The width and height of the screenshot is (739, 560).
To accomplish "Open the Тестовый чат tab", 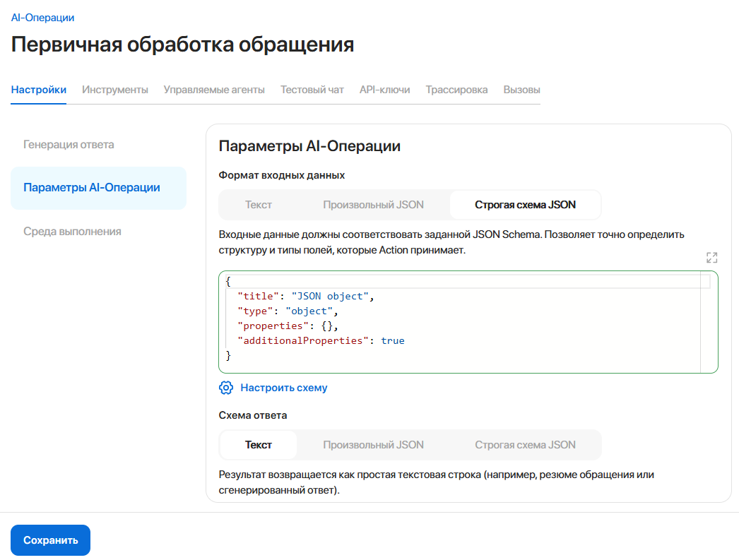I will click(x=312, y=90).
